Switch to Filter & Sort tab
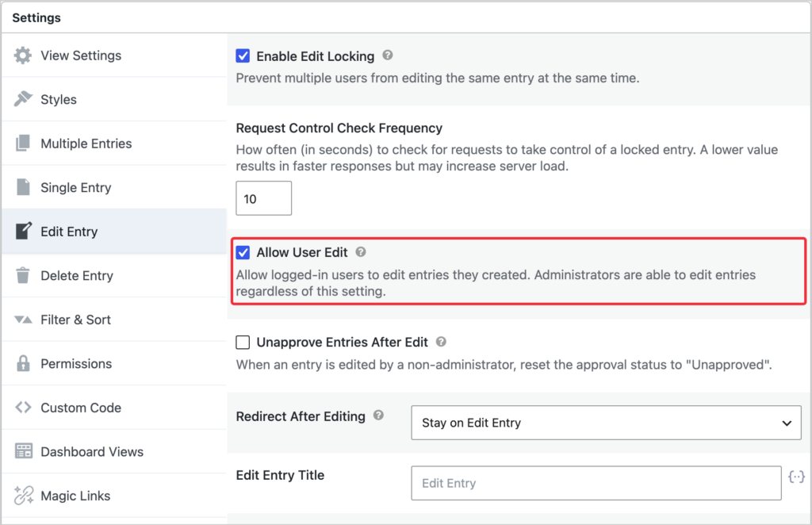This screenshot has width=812, height=525. [x=114, y=320]
